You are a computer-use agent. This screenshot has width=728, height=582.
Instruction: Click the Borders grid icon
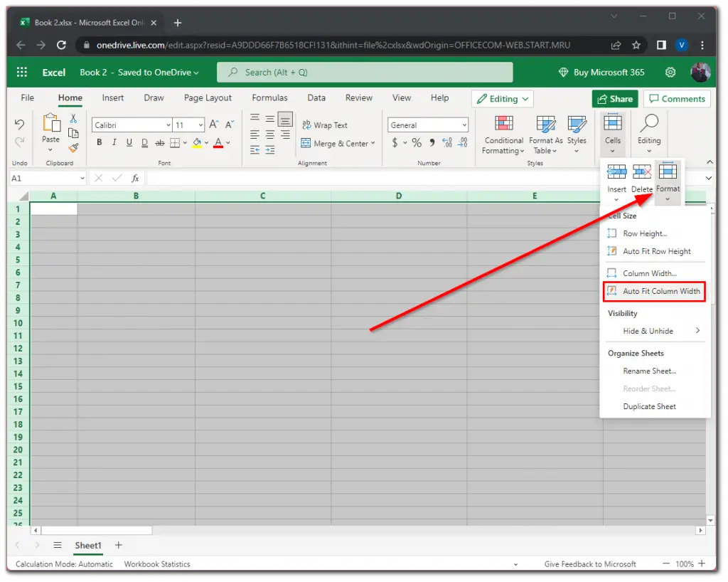[175, 143]
